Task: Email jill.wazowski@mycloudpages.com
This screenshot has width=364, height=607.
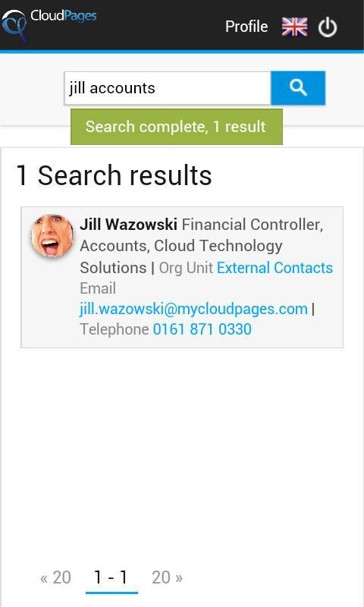Action: click(x=193, y=309)
